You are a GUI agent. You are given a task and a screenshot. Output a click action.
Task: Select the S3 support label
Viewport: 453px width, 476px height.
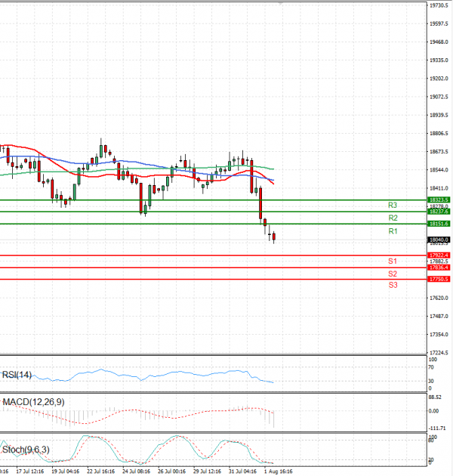pyautogui.click(x=393, y=285)
